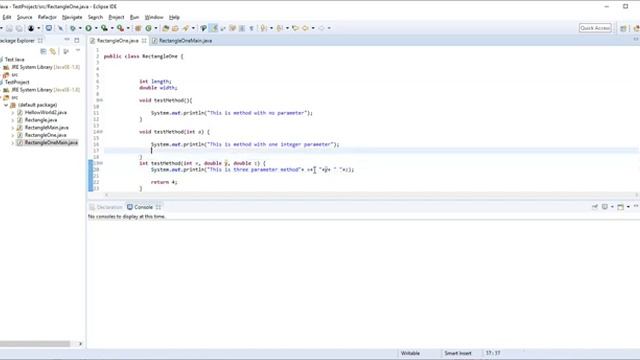Screen dimensions: 640x360
Task: Click Package Explorer horizontal scrollbar thumb
Action: (35, 344)
